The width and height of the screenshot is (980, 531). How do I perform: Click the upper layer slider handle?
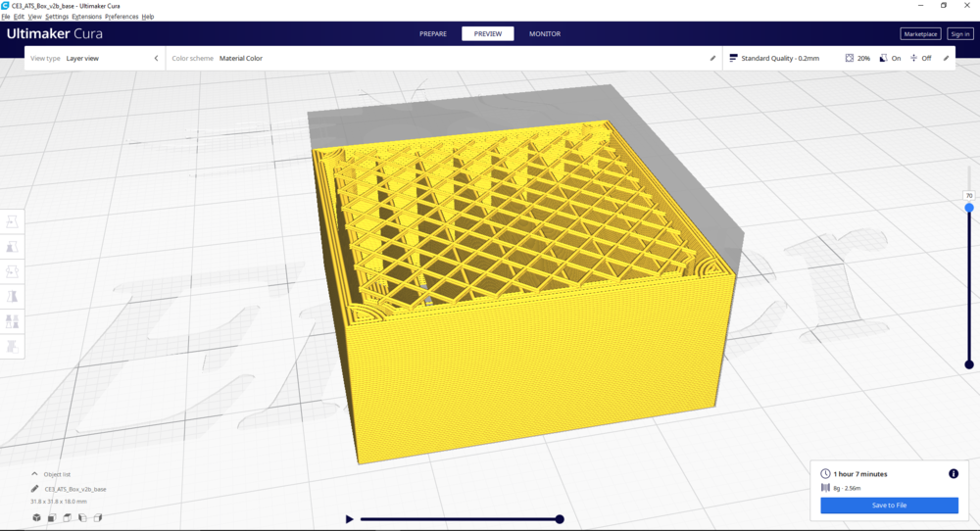pyautogui.click(x=969, y=208)
